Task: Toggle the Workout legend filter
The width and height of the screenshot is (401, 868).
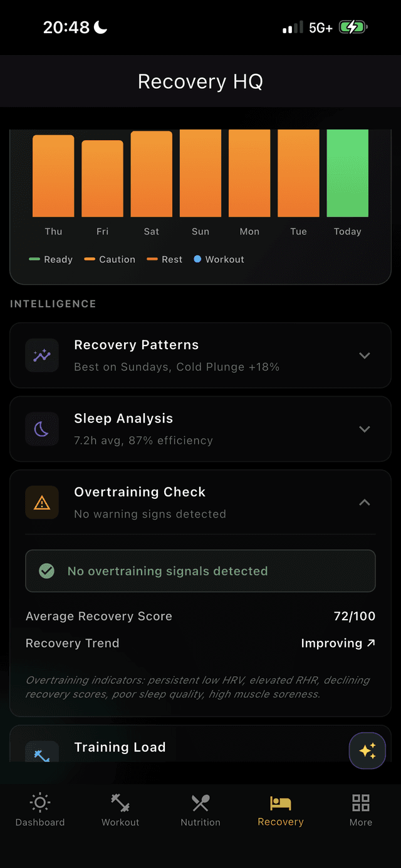Action: [218, 259]
